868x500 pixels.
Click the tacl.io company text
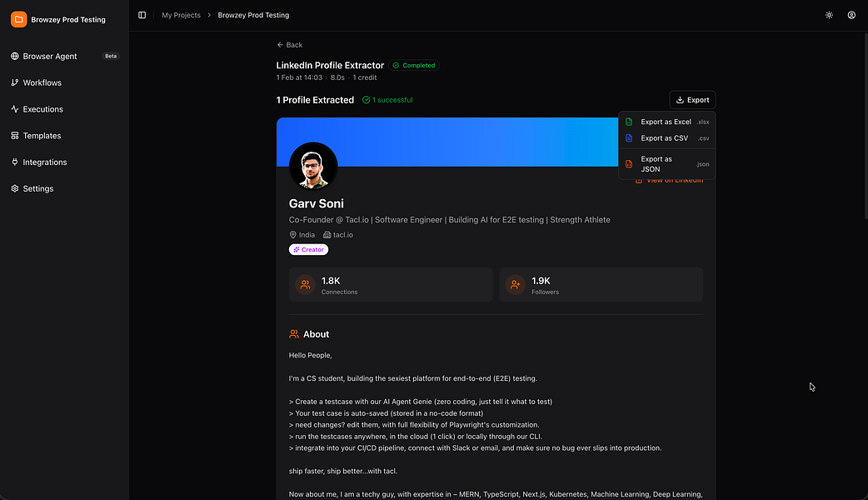coord(343,235)
